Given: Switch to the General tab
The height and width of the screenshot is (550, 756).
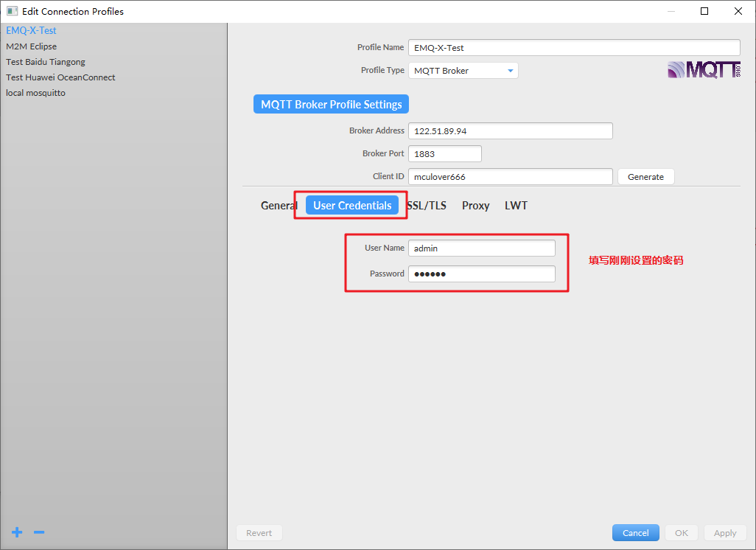Looking at the screenshot, I should [x=279, y=206].
